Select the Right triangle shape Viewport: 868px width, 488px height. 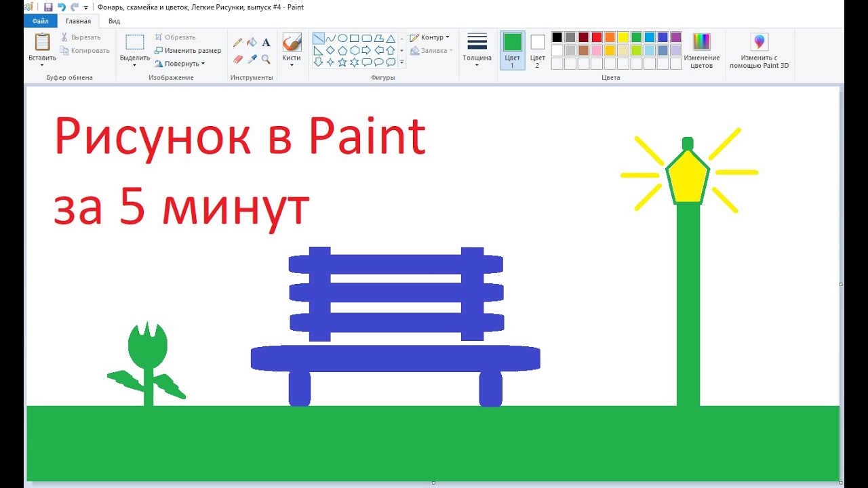pos(318,50)
